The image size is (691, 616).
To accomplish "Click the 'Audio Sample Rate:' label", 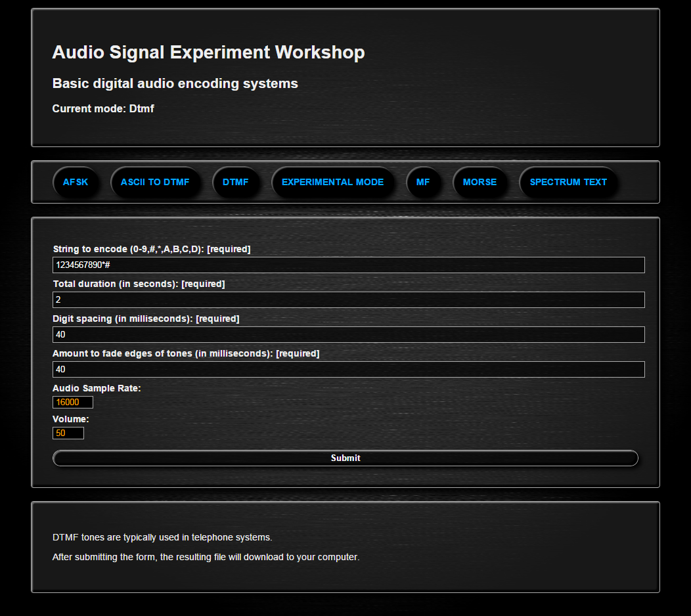I will click(97, 388).
